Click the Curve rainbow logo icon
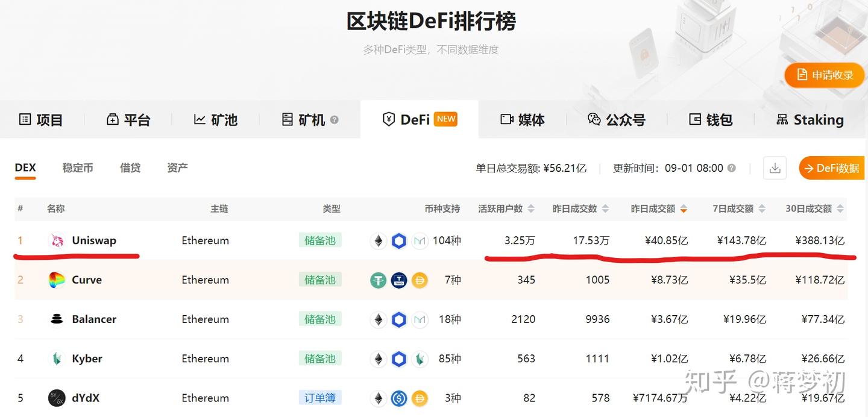Viewport: 868px width, 417px height. 57,280
